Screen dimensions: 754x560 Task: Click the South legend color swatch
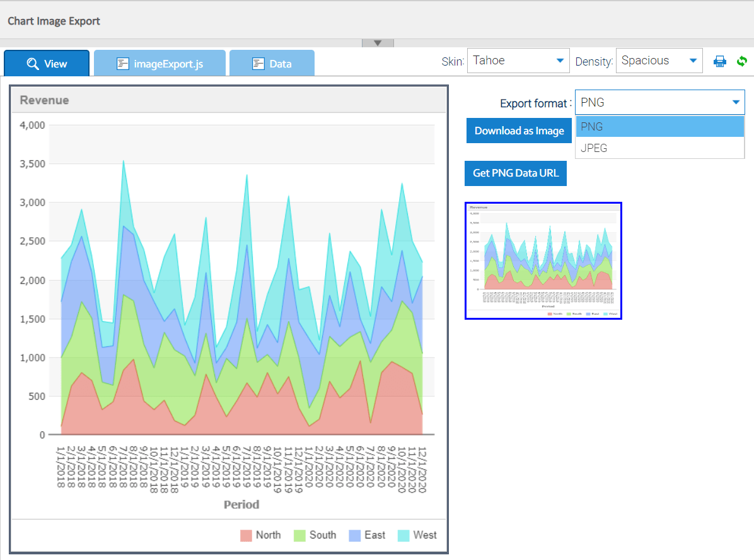tap(299, 535)
